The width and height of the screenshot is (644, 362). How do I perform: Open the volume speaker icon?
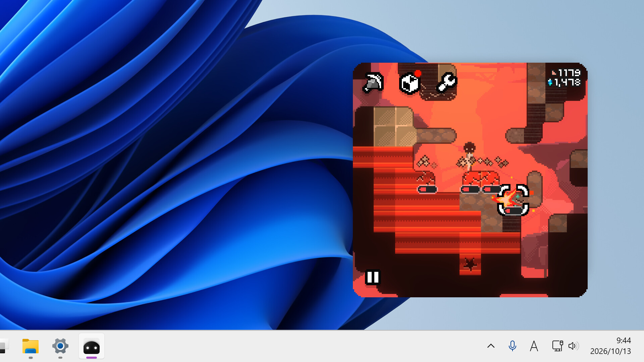573,346
